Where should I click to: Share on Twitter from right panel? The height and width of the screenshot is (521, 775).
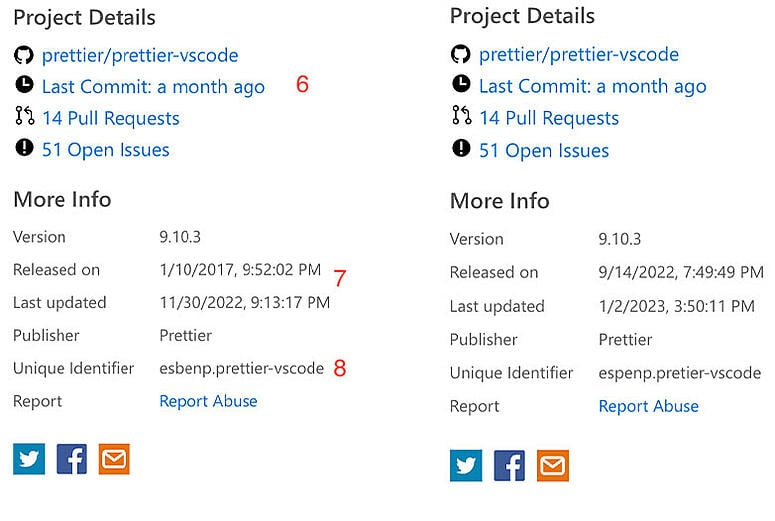click(x=466, y=465)
